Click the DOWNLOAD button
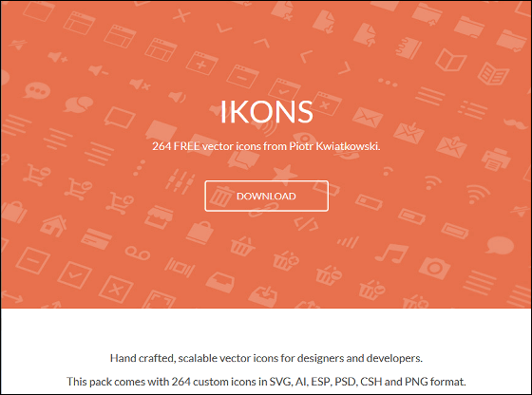This screenshot has height=395, width=532. pos(266,196)
